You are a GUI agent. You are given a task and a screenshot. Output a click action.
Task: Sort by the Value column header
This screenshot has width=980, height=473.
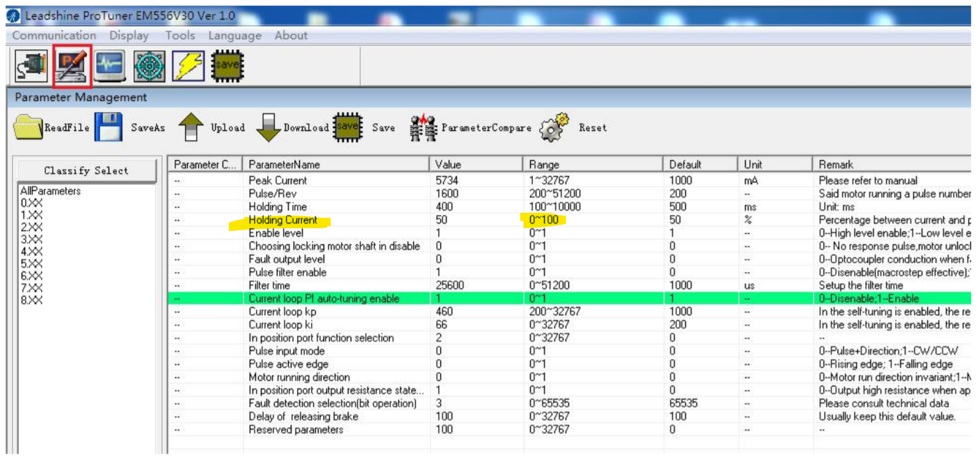[x=476, y=165]
